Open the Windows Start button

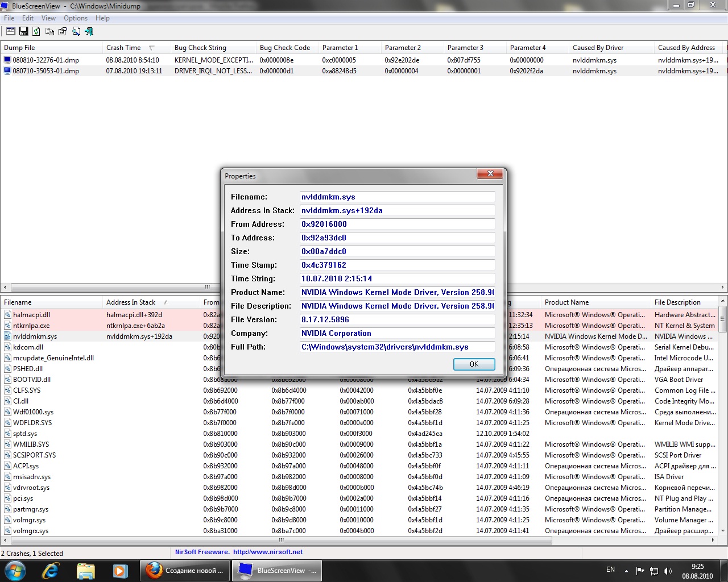[15, 570]
